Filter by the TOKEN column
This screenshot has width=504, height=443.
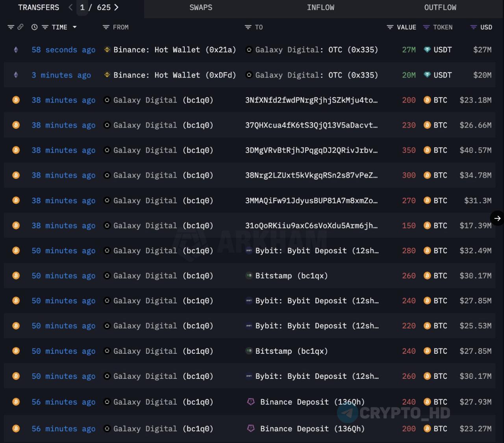pyautogui.click(x=426, y=27)
